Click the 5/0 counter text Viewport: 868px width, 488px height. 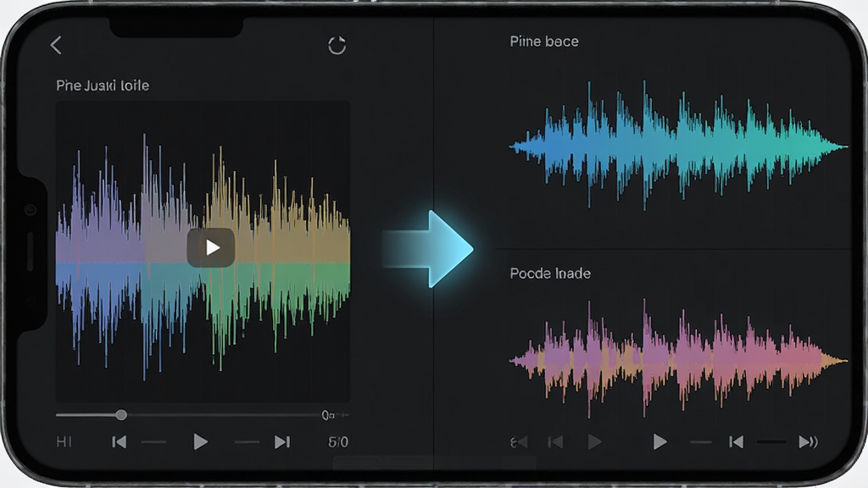pos(338,441)
